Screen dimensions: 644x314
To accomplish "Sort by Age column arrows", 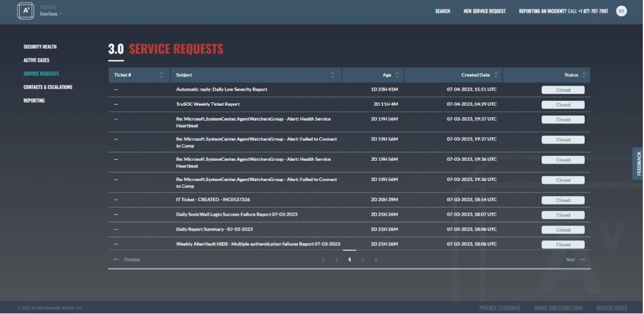I will point(397,75).
